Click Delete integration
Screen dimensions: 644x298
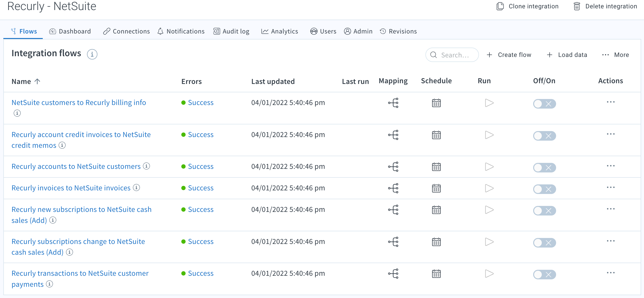tap(605, 6)
